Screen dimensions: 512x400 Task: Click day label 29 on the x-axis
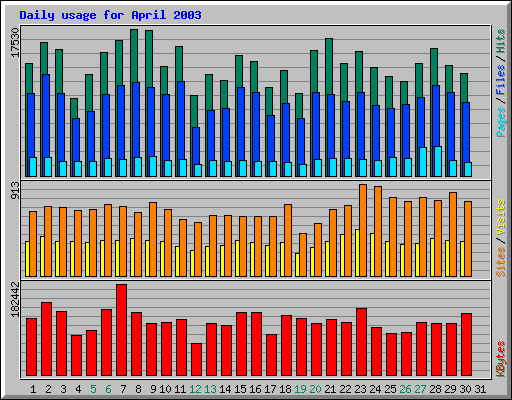point(450,389)
